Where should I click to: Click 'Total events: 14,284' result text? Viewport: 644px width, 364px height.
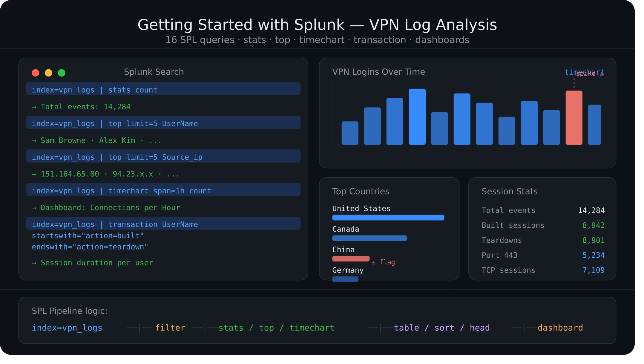(81, 107)
